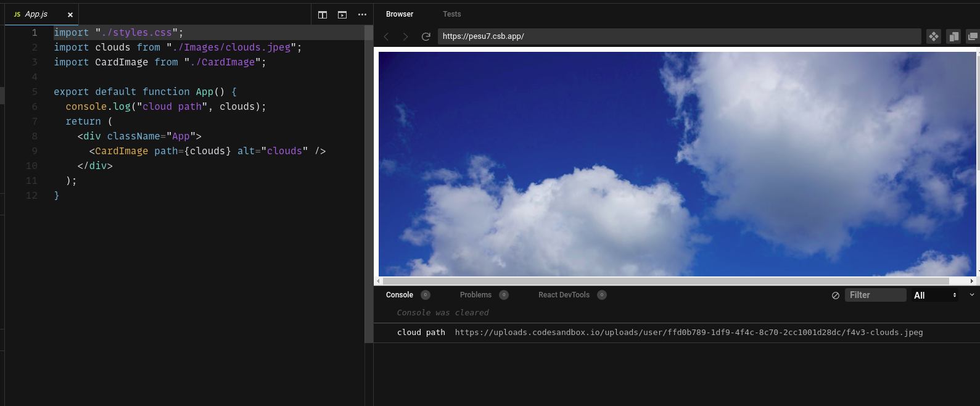Viewport: 980px width, 406px height.
Task: Split the editor with the layout icon
Action: click(323, 15)
